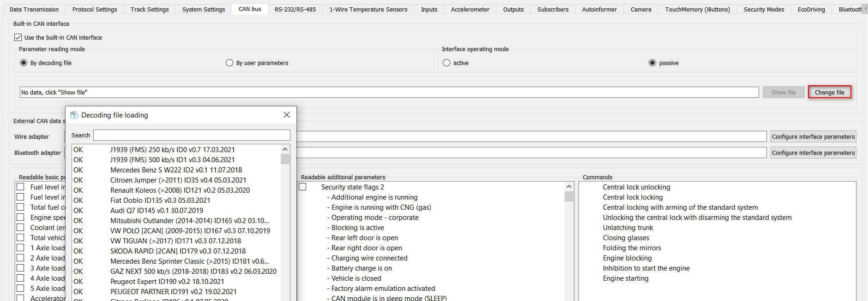The width and height of the screenshot is (868, 301).
Task: Focus the Search field in decoding dialog
Action: pos(192,135)
